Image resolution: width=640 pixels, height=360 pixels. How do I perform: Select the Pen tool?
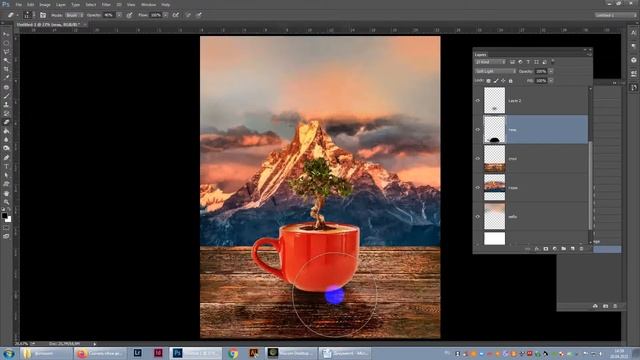(x=6, y=158)
